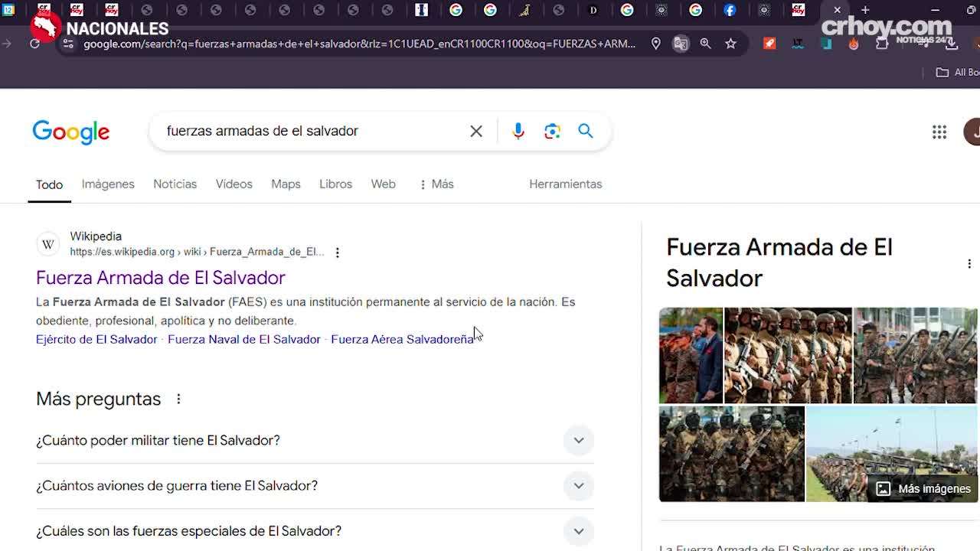
Task: Open the All Bookmarks folder
Action: pyautogui.click(x=957, y=72)
